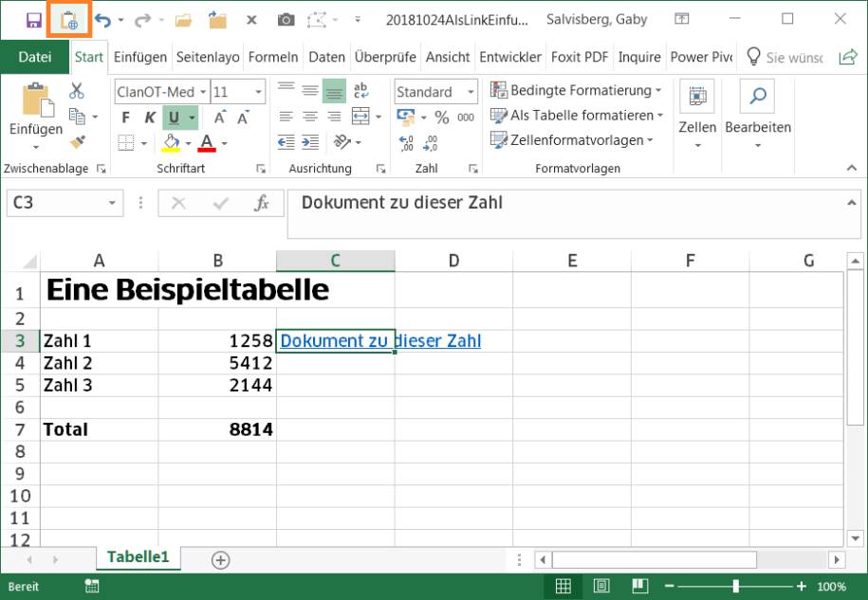
Task: Open the Einfügen ribbon tab
Action: click(140, 57)
